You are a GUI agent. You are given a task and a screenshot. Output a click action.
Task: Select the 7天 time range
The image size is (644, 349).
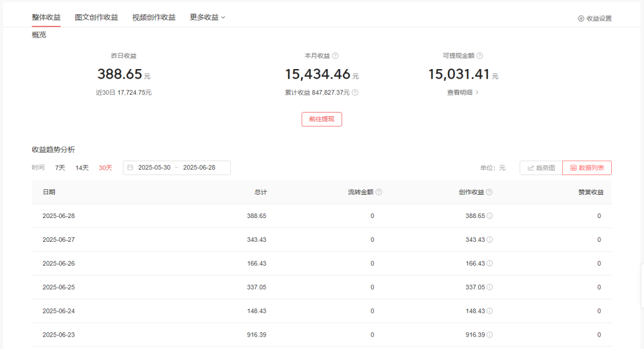[x=60, y=168]
